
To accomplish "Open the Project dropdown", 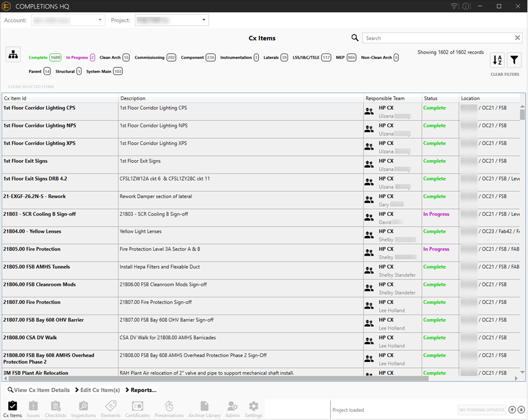I will tap(171, 21).
